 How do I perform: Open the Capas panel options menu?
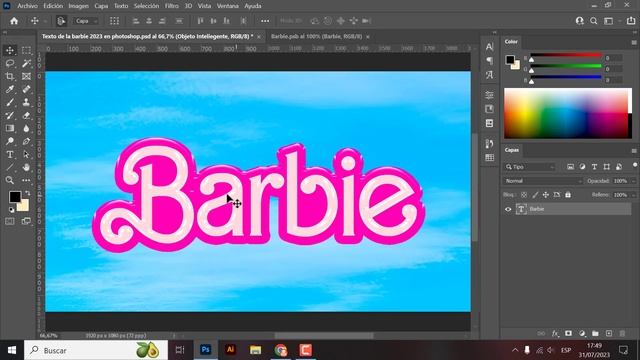(x=634, y=151)
